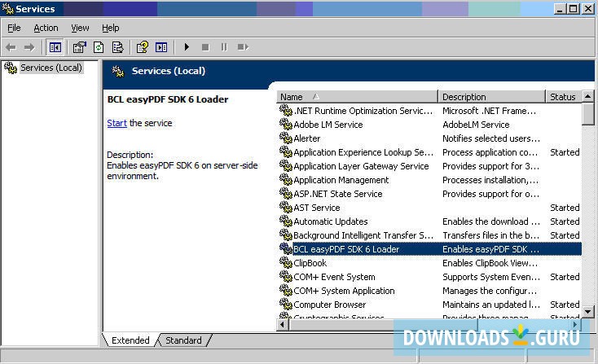Sort by the Description column header

pos(491,97)
